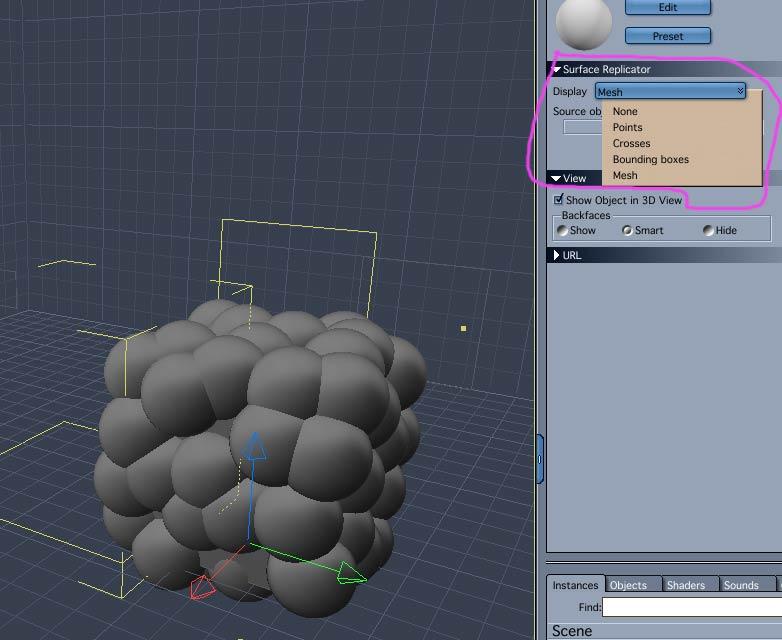Click the Preset button

point(667,36)
